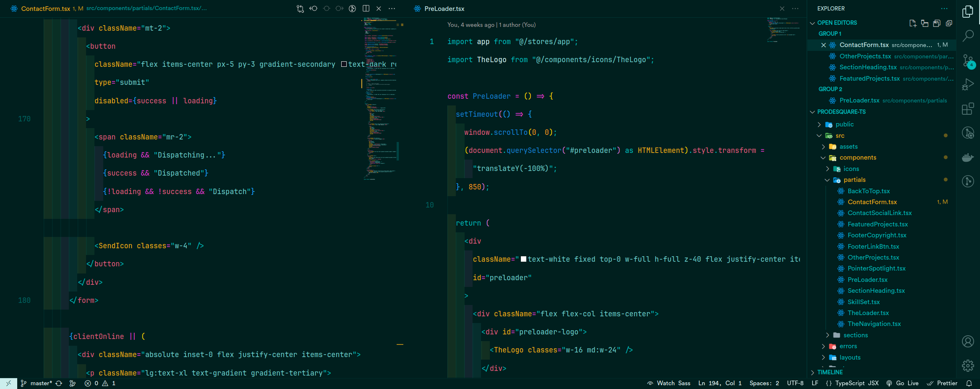Open OtherProjects.tsx from Open Editors
The image size is (980, 389).
tap(881, 56)
